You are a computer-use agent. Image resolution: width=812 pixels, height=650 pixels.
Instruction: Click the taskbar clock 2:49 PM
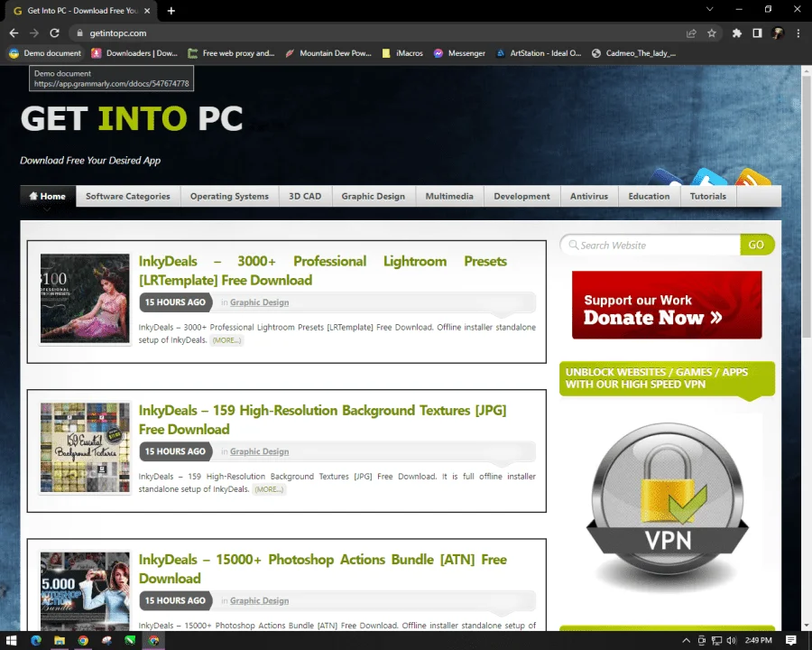759,641
